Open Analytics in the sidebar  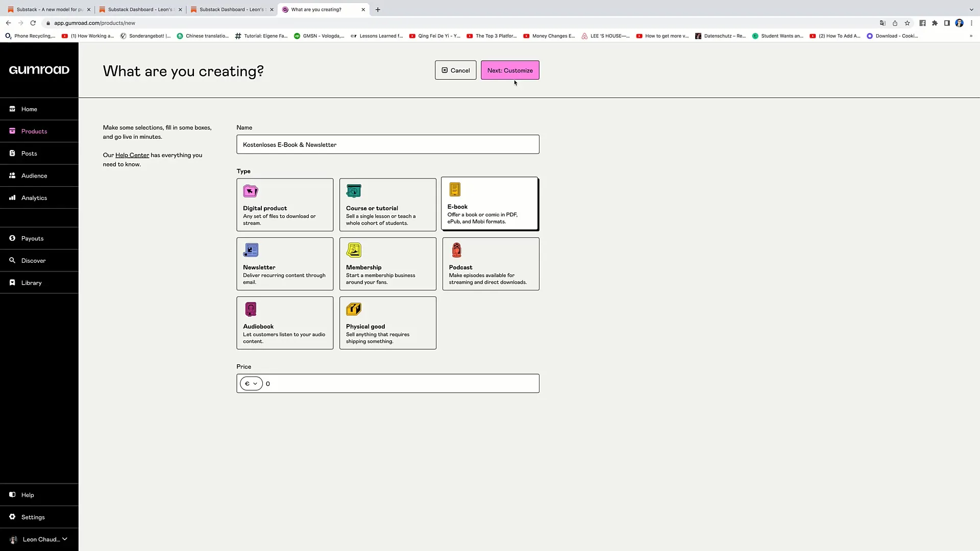coord(39,197)
